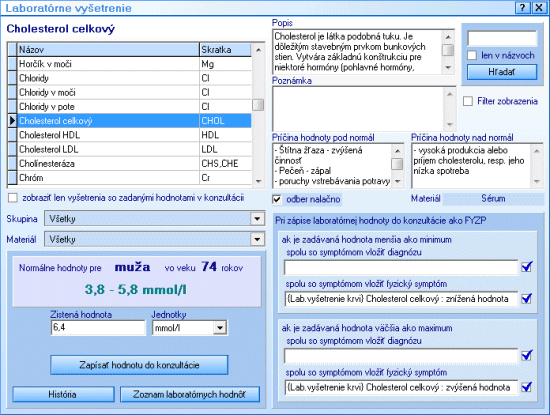Close the Laboratórne vyšetrenie window

point(539,7)
